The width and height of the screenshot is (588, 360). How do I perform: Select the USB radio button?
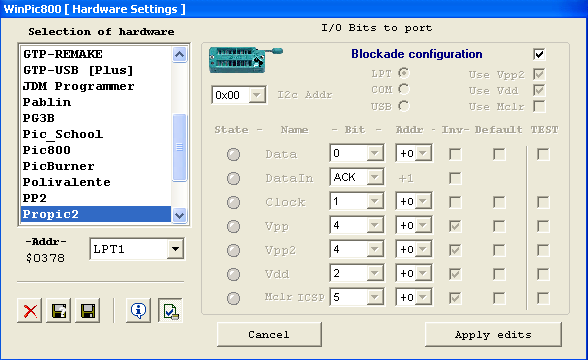click(x=404, y=106)
